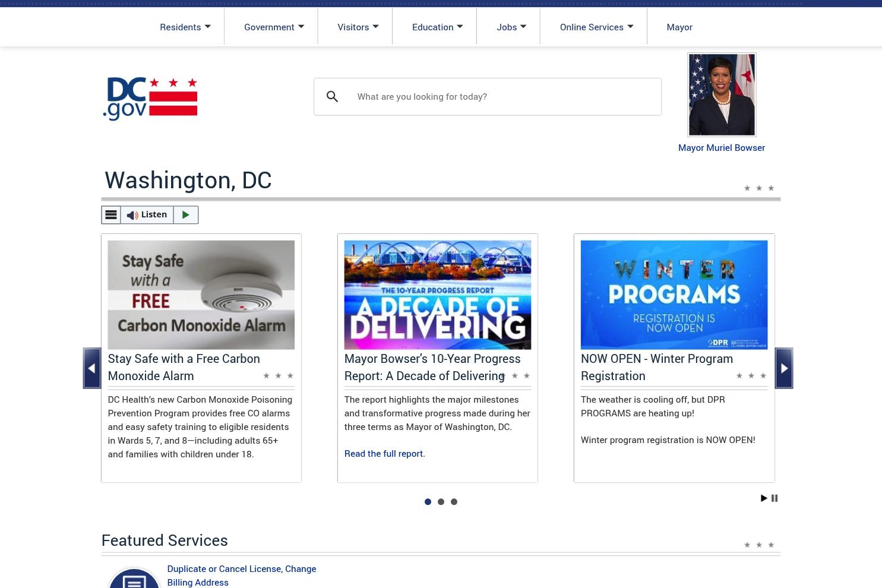Pause the carousel slideshow
This screenshot has height=588, width=882.
pyautogui.click(x=774, y=498)
